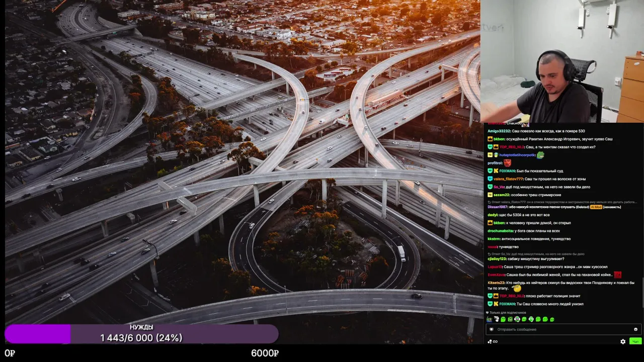Click the yellow smiley emote in Kitaets23's message

point(517,288)
